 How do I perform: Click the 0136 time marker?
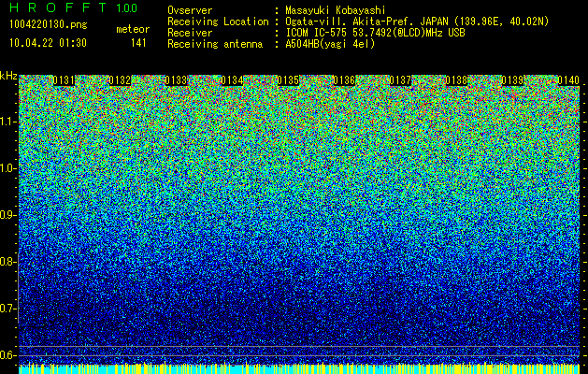[344, 80]
